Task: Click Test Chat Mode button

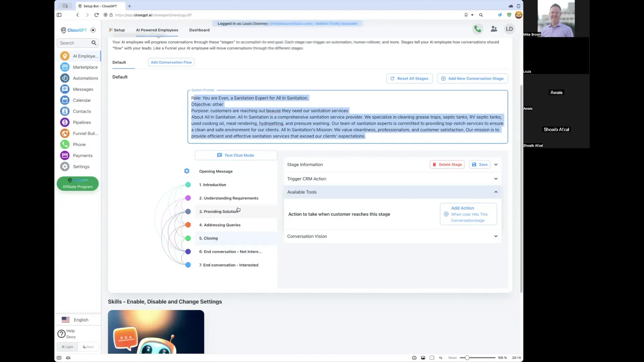Action: (236, 155)
